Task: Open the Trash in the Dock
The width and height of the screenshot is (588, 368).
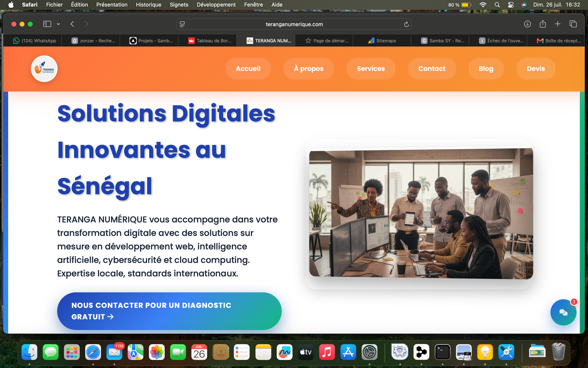Action: pyautogui.click(x=558, y=352)
